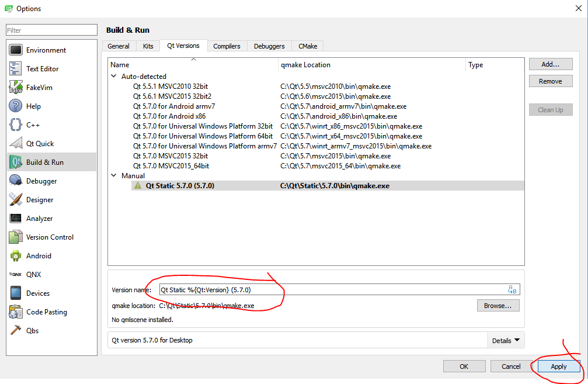Collapse the Auto-detected group

pos(114,76)
